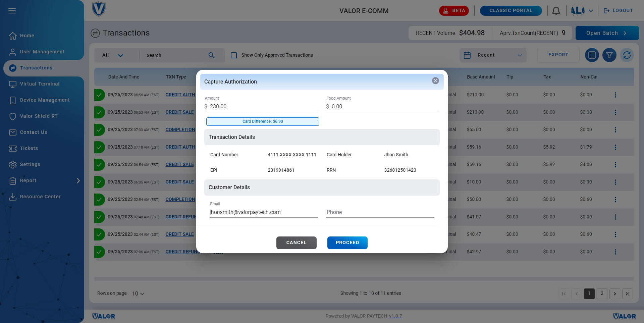Open actions menu for 06:54 AM $59.16 row
This screenshot has height=323, width=644.
pos(615,165)
